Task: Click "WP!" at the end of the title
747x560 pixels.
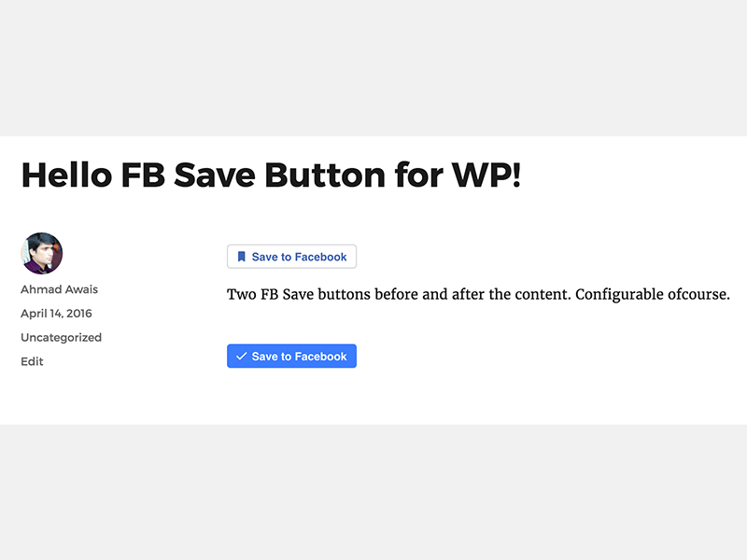Action: coord(486,175)
